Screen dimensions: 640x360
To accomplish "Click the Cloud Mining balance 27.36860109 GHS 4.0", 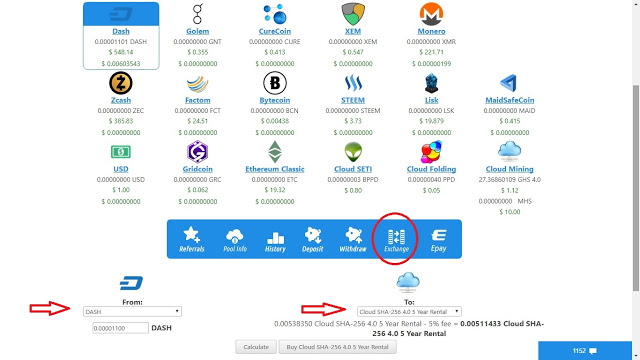I will [x=509, y=180].
